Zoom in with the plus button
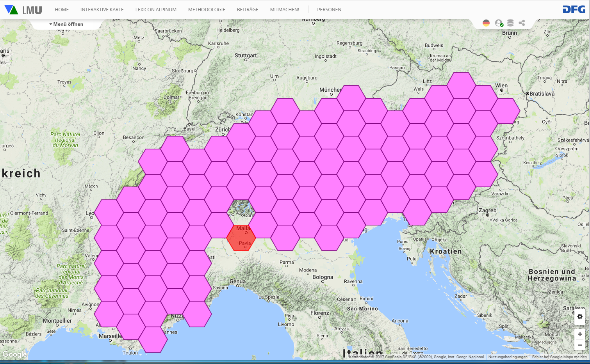The width and height of the screenshot is (590, 364). [580, 334]
